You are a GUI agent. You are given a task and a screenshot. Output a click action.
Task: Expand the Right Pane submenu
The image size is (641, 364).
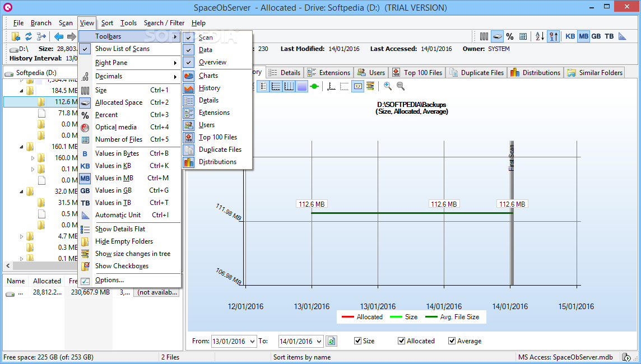tap(130, 63)
